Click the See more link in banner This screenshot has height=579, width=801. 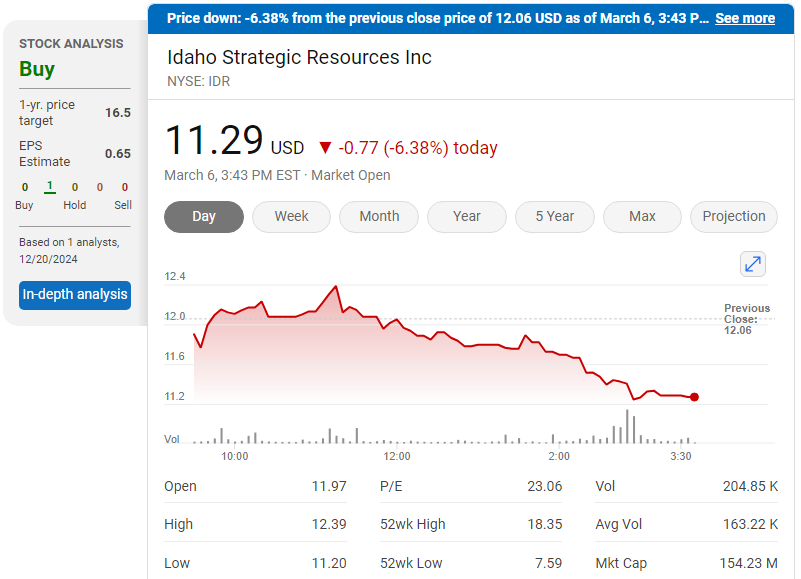(744, 18)
